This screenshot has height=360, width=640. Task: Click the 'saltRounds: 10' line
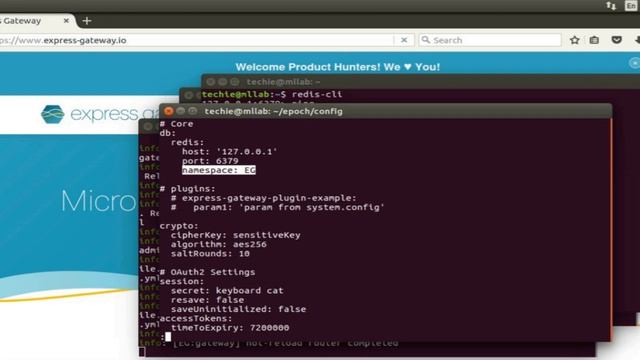210,253
